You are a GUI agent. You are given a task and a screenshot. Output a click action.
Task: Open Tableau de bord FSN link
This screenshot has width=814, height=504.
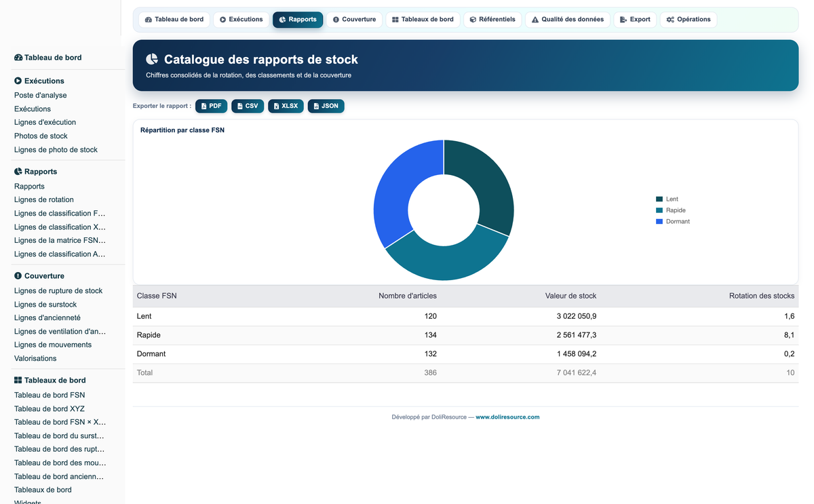[x=50, y=395]
